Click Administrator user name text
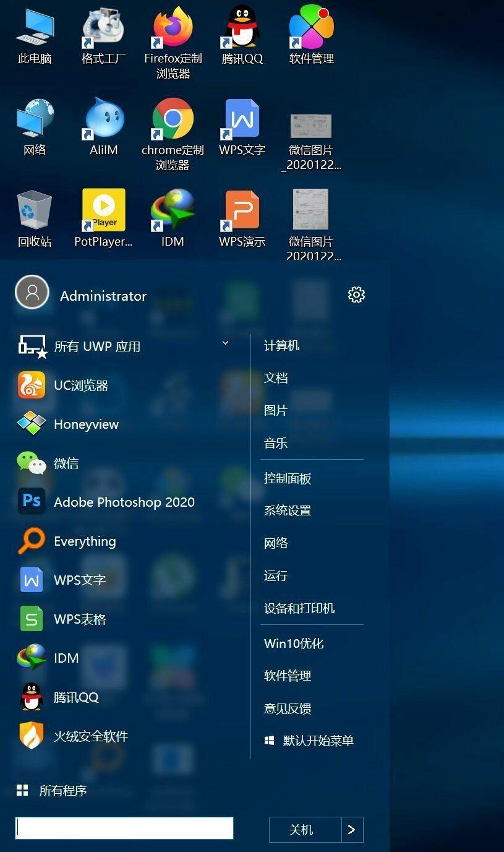Screen dimensions: 504x852 click(103, 296)
